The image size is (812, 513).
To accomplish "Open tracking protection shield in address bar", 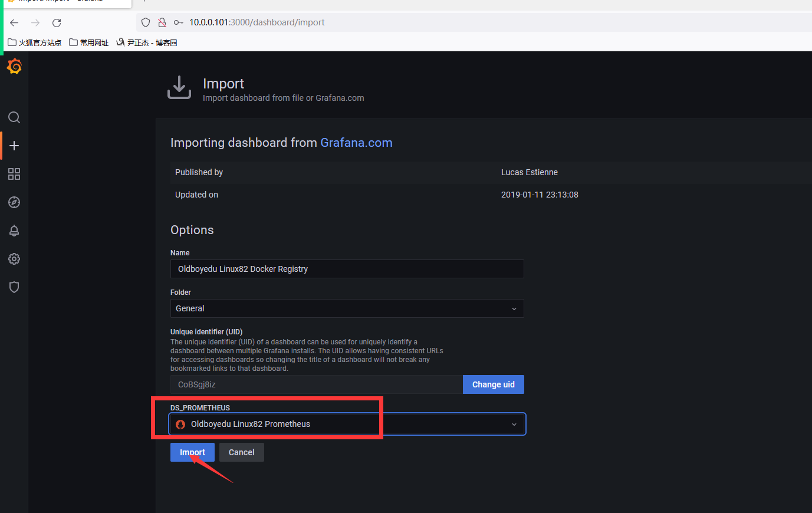I will tap(146, 22).
